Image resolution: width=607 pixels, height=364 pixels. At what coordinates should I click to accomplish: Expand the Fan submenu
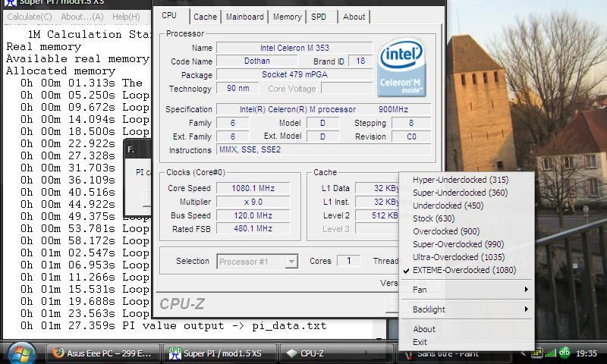466,290
